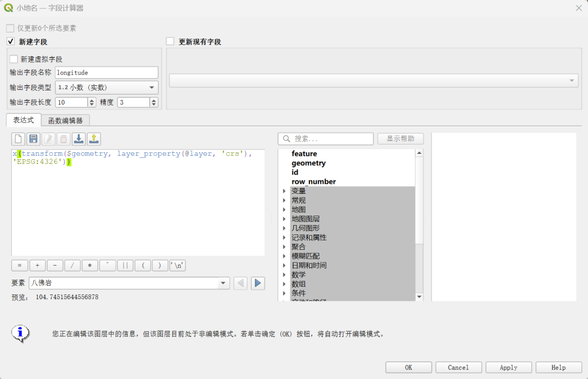Insert the string concatenation || operator
The width and height of the screenshot is (588, 379).
125,265
